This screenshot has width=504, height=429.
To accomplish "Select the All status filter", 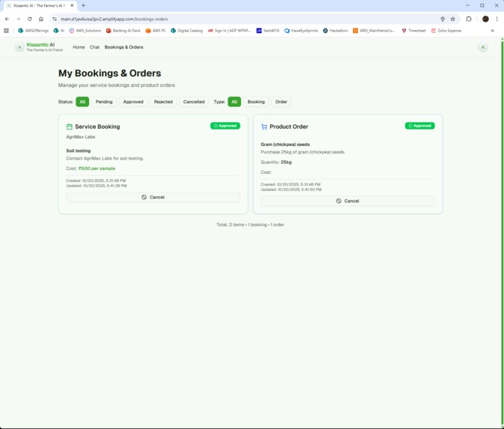I will tap(82, 102).
